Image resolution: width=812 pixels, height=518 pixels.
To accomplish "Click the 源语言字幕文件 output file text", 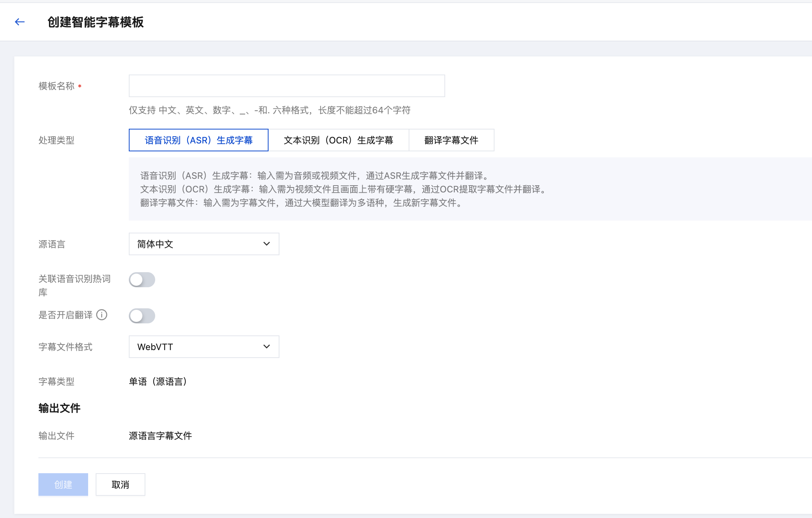I will point(160,436).
